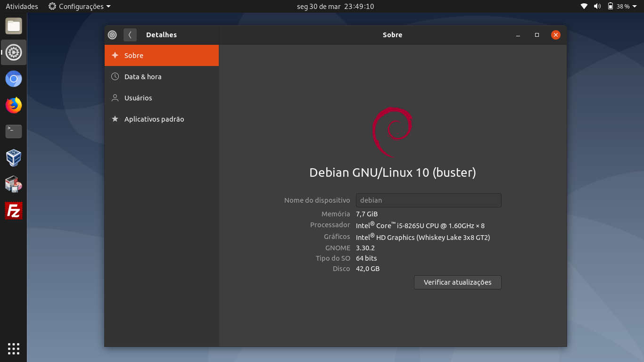The height and width of the screenshot is (362, 644).
Task: Click the Intel HD Graphics value
Action: click(423, 237)
